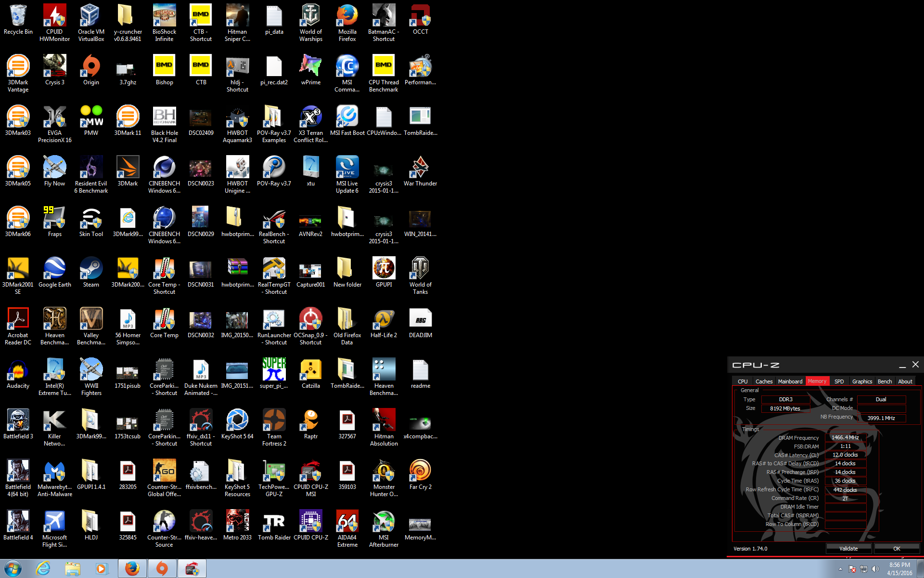The image size is (924, 578).
Task: Launch MSI Afterburner desktop icon
Action: coord(384,528)
